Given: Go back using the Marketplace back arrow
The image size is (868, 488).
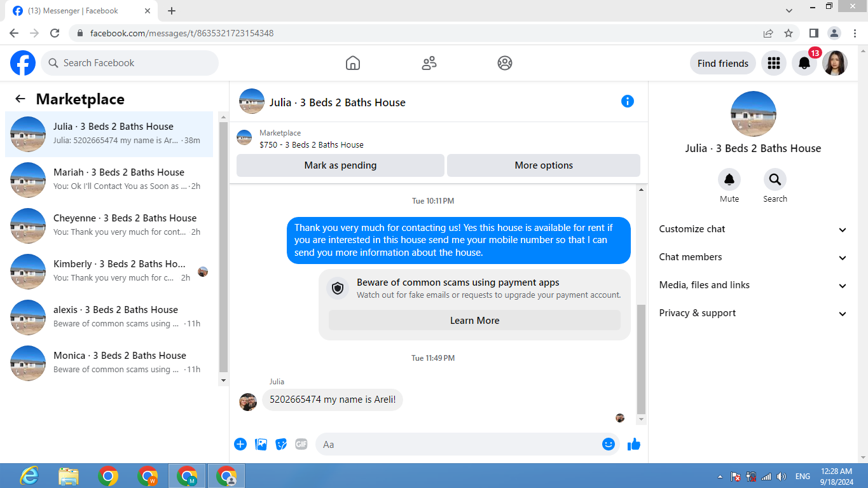Looking at the screenshot, I should tap(20, 99).
